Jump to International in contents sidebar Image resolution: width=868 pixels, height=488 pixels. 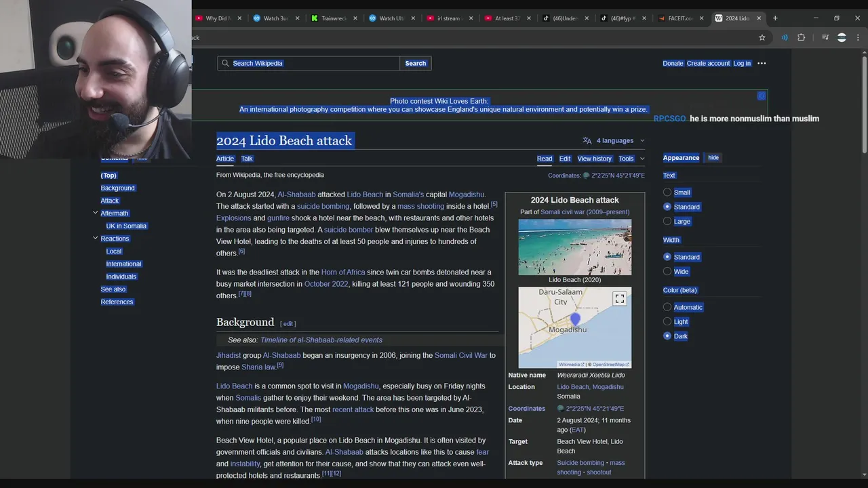123,264
